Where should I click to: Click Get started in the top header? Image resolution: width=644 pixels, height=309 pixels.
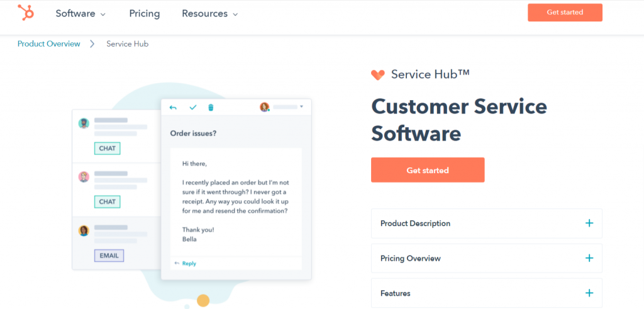(x=565, y=13)
